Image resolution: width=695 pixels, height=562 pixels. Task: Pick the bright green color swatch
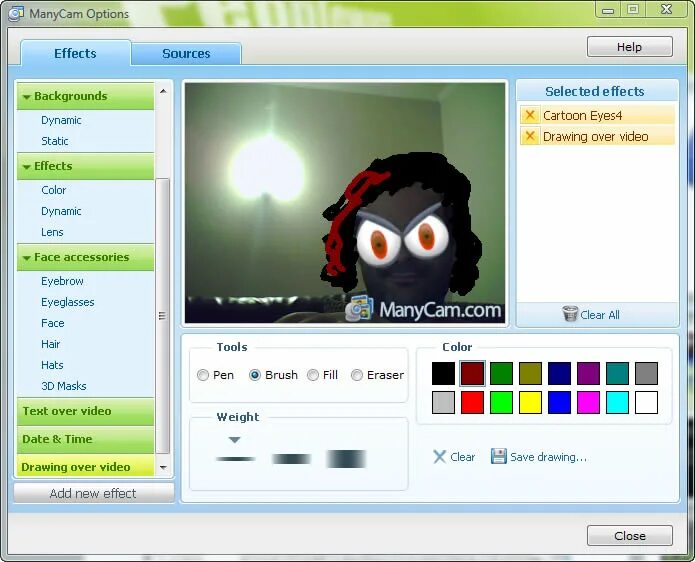[x=501, y=402]
